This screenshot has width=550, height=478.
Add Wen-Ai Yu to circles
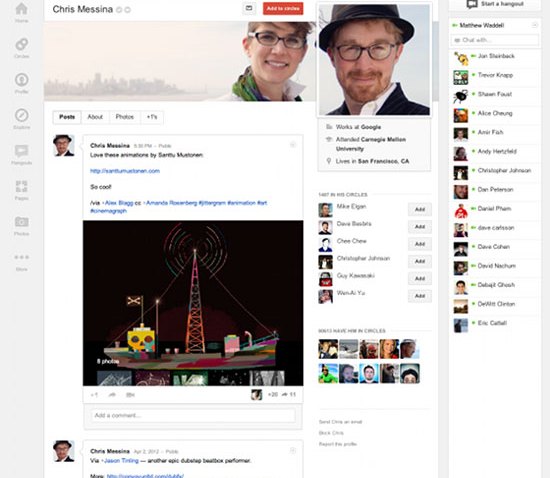pos(420,296)
